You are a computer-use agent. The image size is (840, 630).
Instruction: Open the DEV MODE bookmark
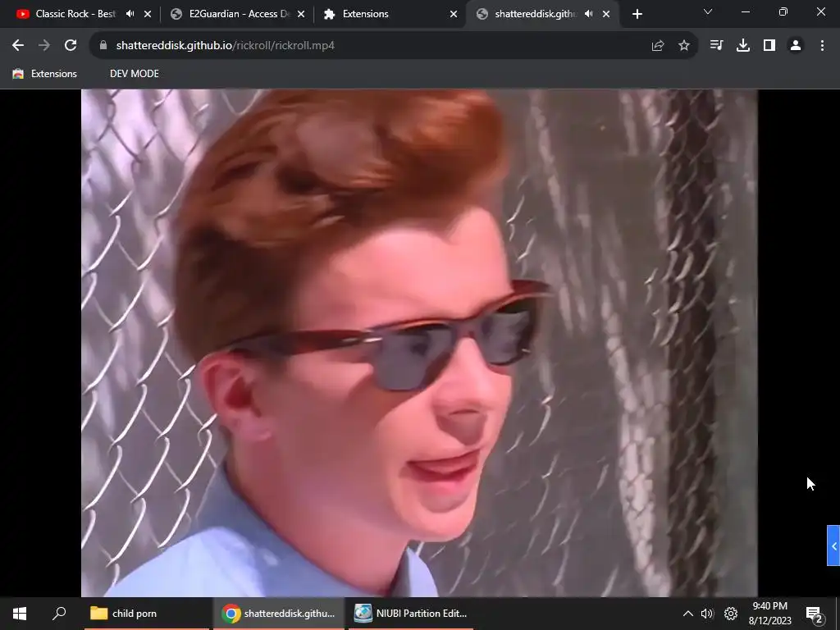pos(134,74)
